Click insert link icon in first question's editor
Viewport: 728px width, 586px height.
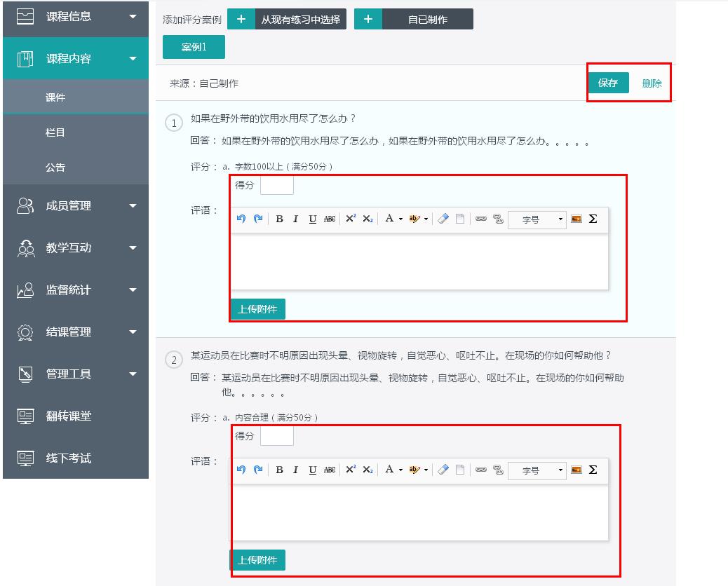pyautogui.click(x=481, y=219)
